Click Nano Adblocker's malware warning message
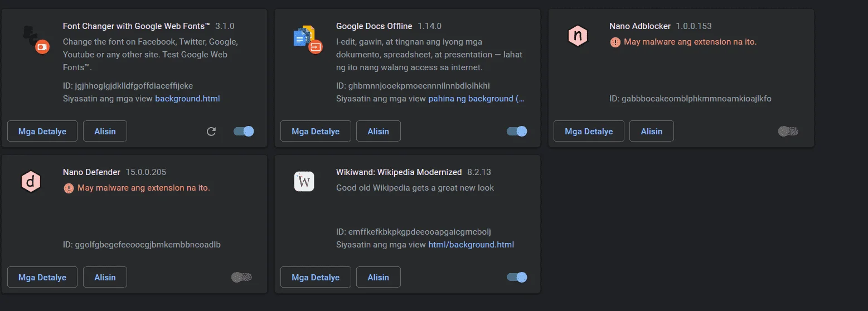Viewport: 868px width, 311px height. click(x=690, y=42)
